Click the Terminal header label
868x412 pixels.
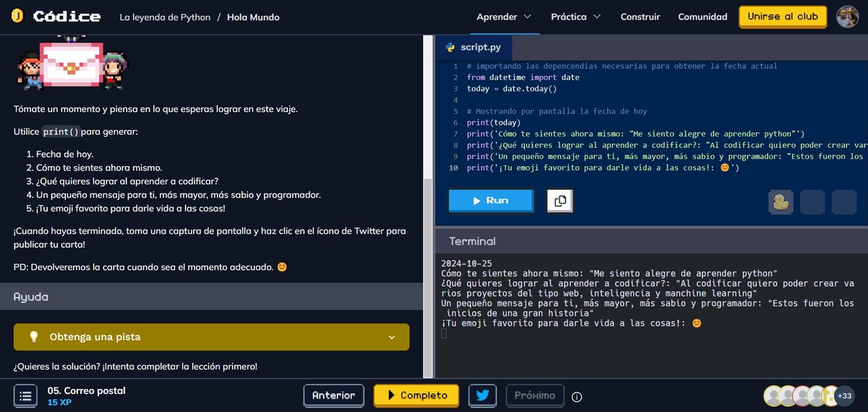472,241
